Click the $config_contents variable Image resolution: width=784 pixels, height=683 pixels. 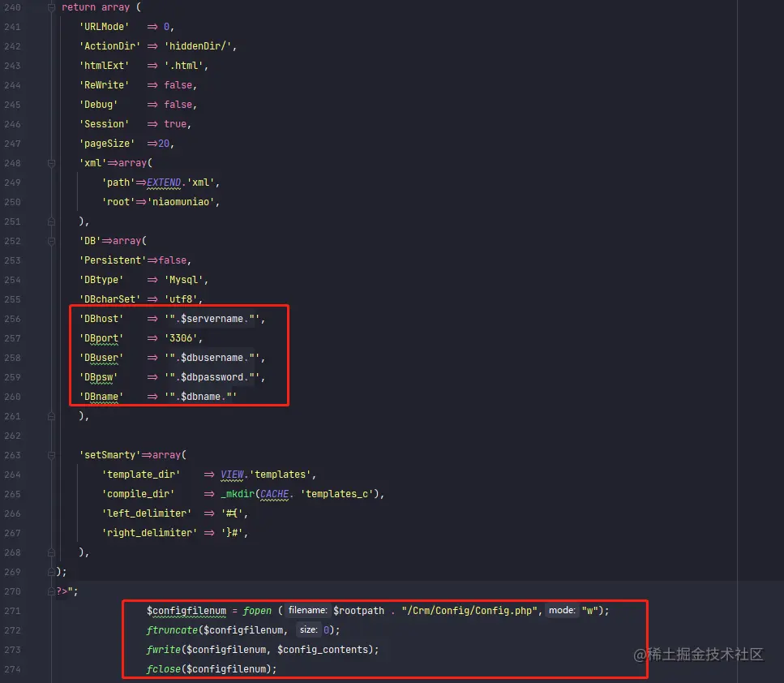323,650
